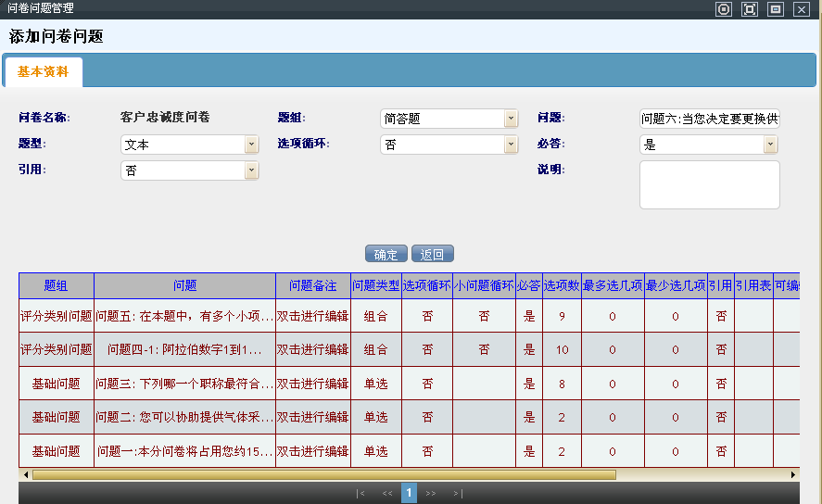Click the octagon stop icon in title bar
Viewport: 822px width, 504px height.
(724, 9)
